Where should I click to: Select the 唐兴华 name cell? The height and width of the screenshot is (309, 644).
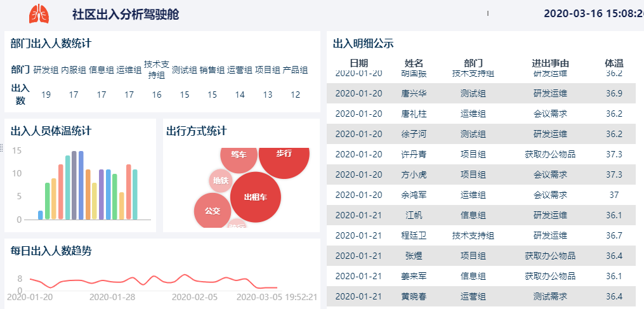point(414,93)
